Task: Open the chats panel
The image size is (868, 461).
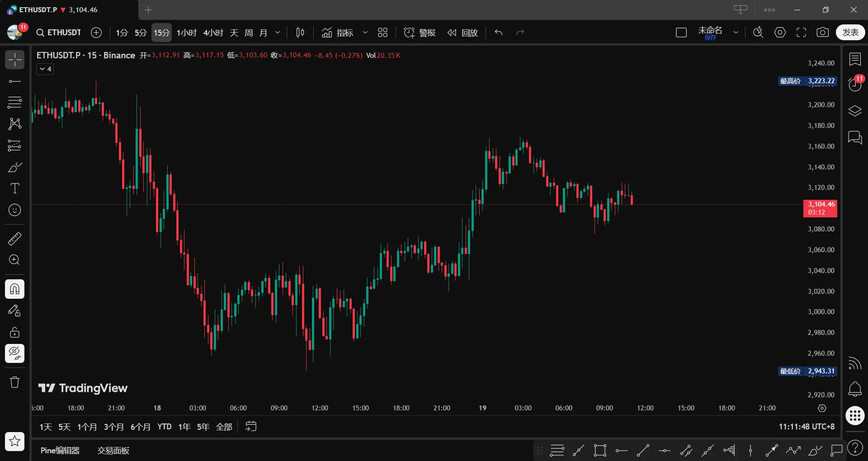Action: click(855, 137)
